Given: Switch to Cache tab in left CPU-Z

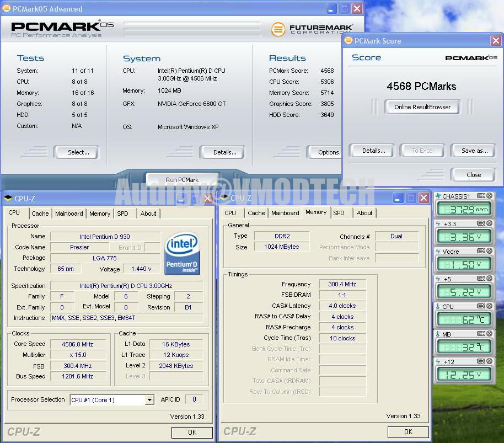Looking at the screenshot, I should pyautogui.click(x=40, y=214).
